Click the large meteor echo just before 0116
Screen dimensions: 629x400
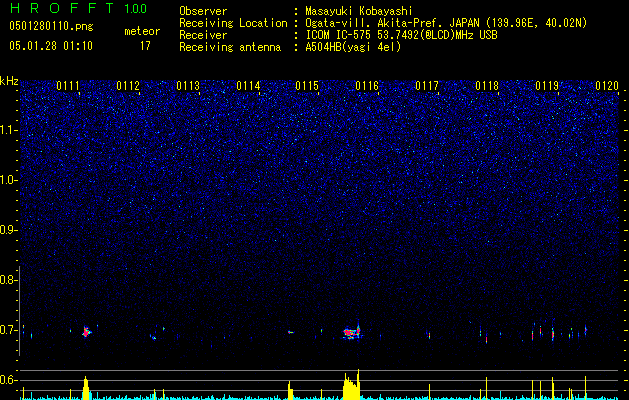coord(352,332)
